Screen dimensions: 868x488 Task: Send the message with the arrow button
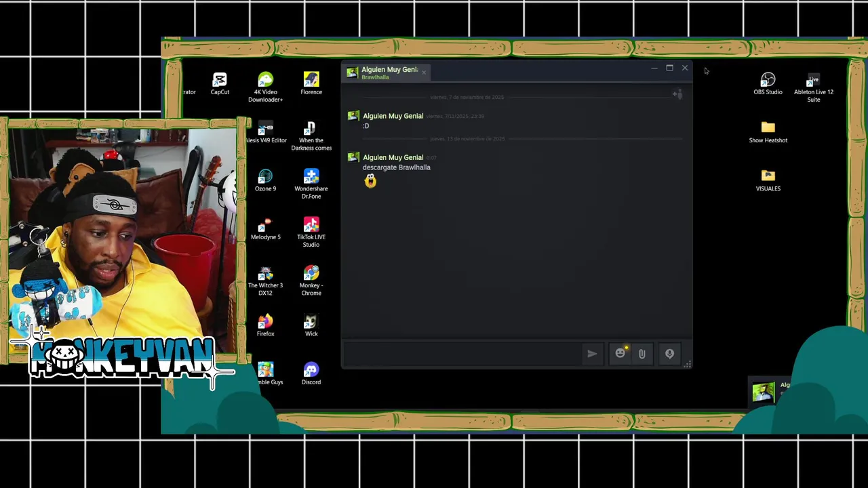(x=592, y=353)
